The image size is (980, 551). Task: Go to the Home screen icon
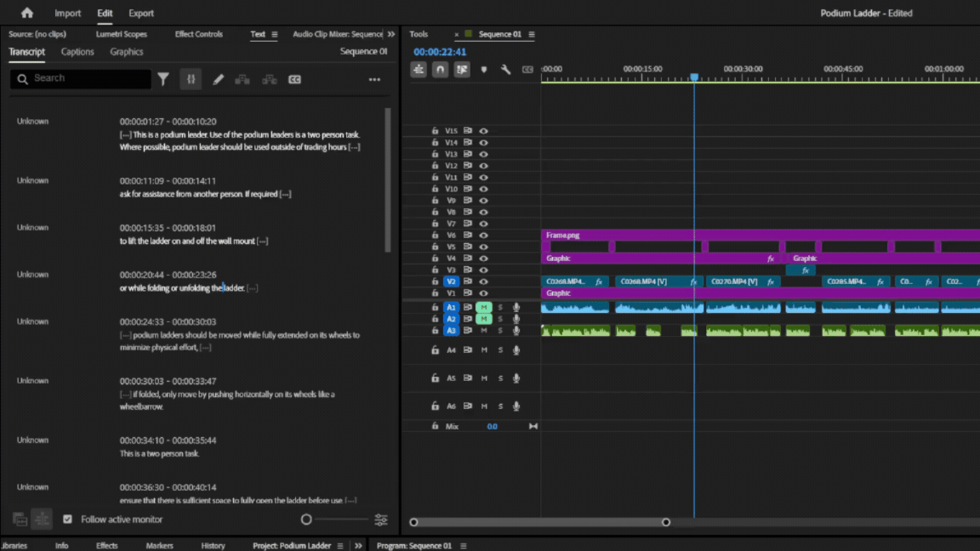(27, 13)
